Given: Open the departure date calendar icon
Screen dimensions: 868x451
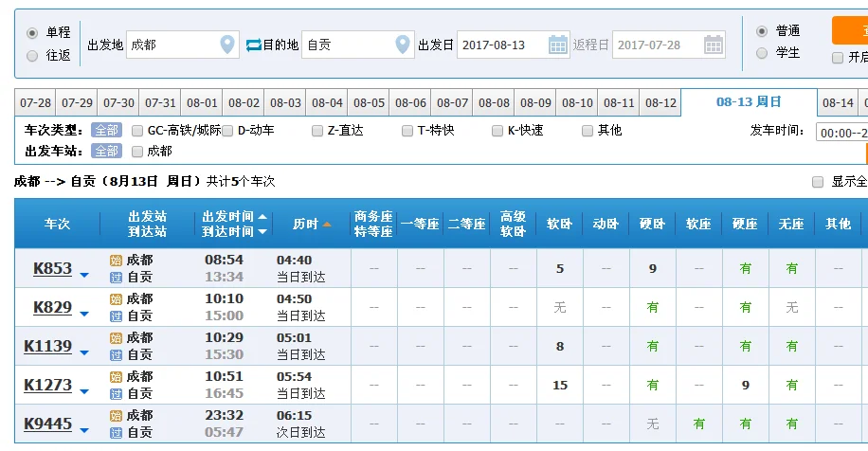Looking at the screenshot, I should [558, 45].
